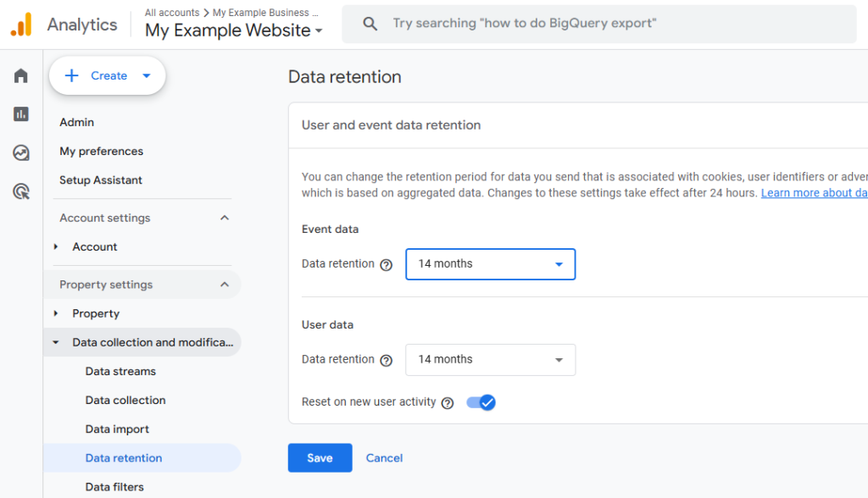Open help tooltip beside Event data retention
Image resolution: width=868 pixels, height=498 pixels.
click(x=387, y=264)
